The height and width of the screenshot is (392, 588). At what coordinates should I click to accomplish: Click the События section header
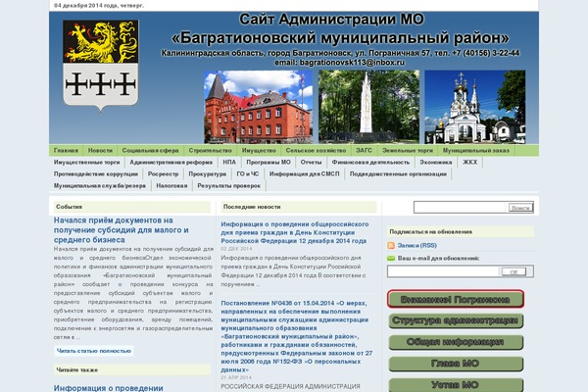point(132,207)
